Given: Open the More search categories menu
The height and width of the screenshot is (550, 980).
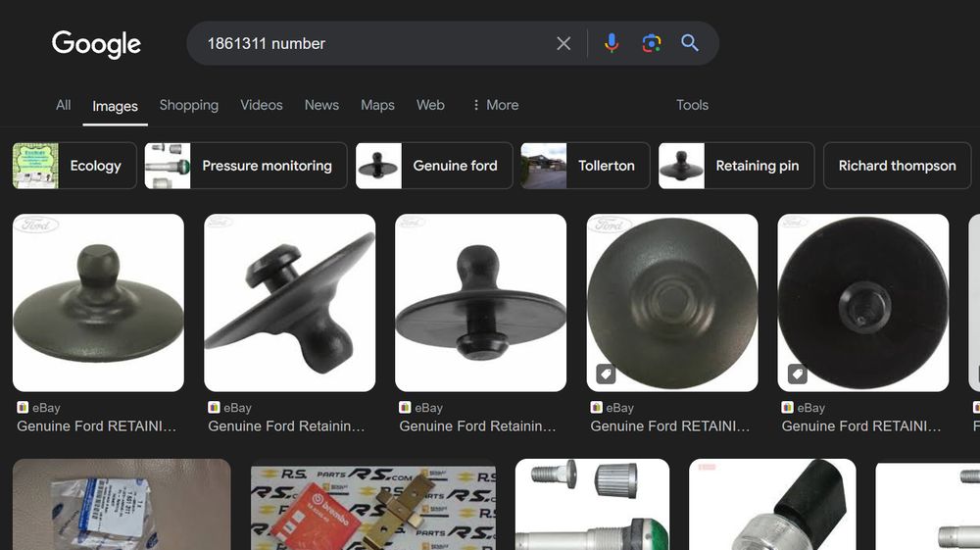Looking at the screenshot, I should [496, 105].
